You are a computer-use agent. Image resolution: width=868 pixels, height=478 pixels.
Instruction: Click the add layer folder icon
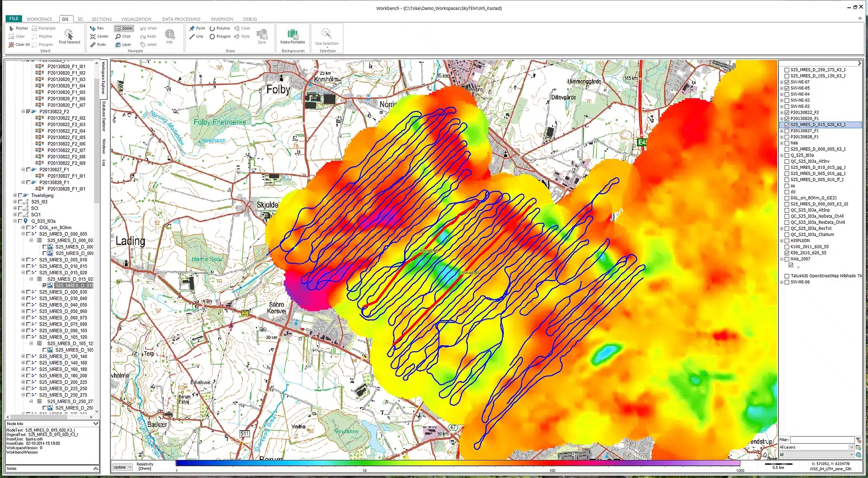click(x=859, y=447)
